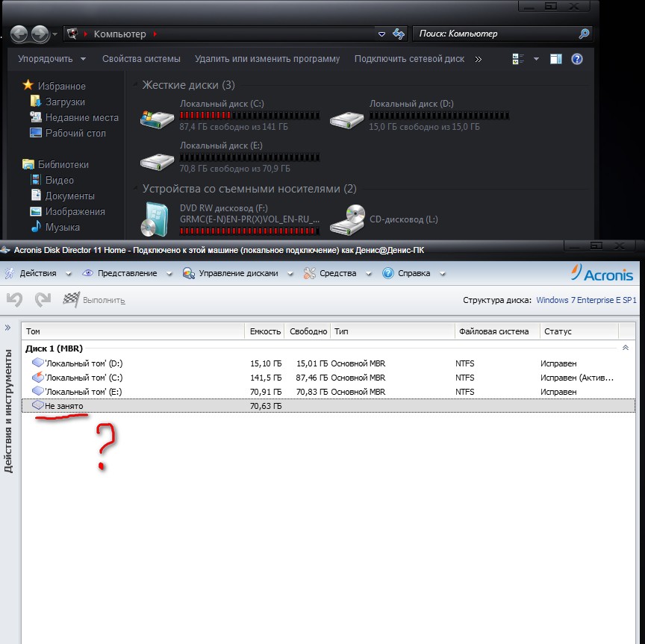Click the Компьютер icon in the address bar
This screenshot has height=644, width=645.
click(x=73, y=34)
